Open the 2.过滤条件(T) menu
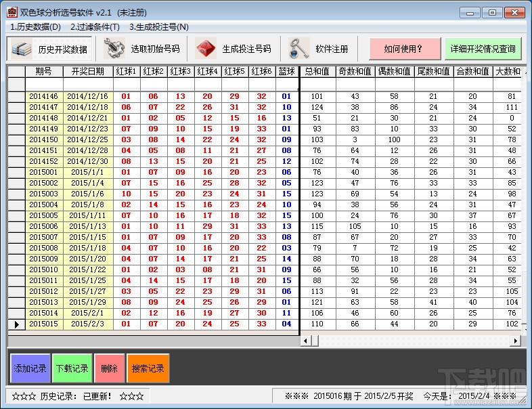The width and height of the screenshot is (532, 409). point(95,27)
